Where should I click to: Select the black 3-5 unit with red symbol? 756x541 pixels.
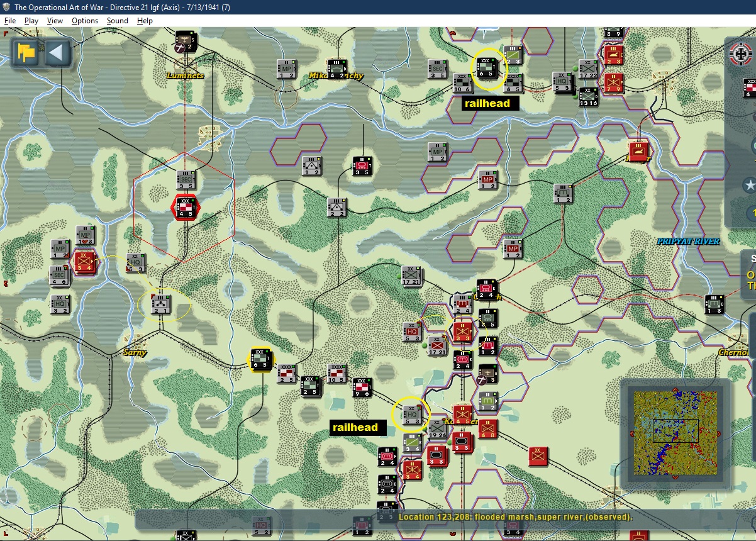click(362, 166)
